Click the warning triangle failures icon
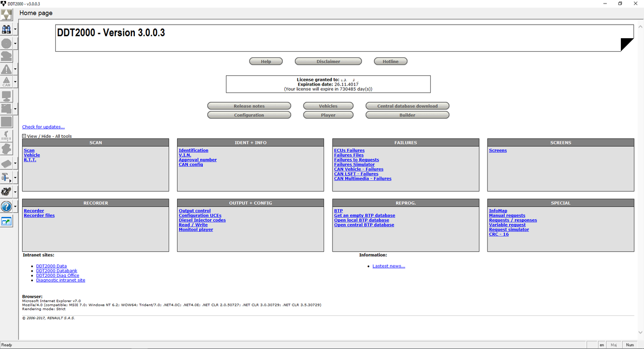 pos(6,69)
